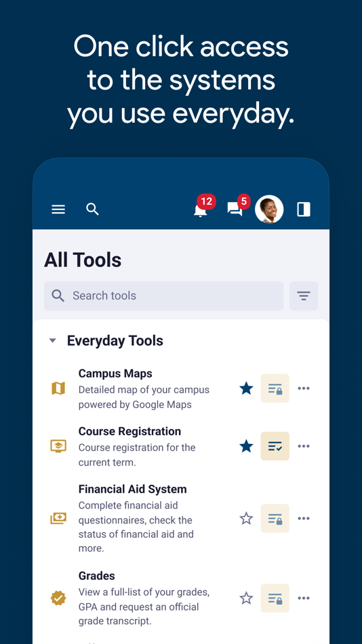Toggle the side panel icon in header
Viewport: 362px width, 644px height.
[304, 209]
